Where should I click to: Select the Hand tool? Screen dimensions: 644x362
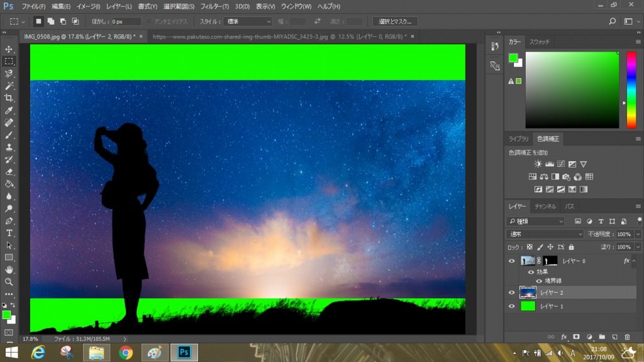(9, 270)
